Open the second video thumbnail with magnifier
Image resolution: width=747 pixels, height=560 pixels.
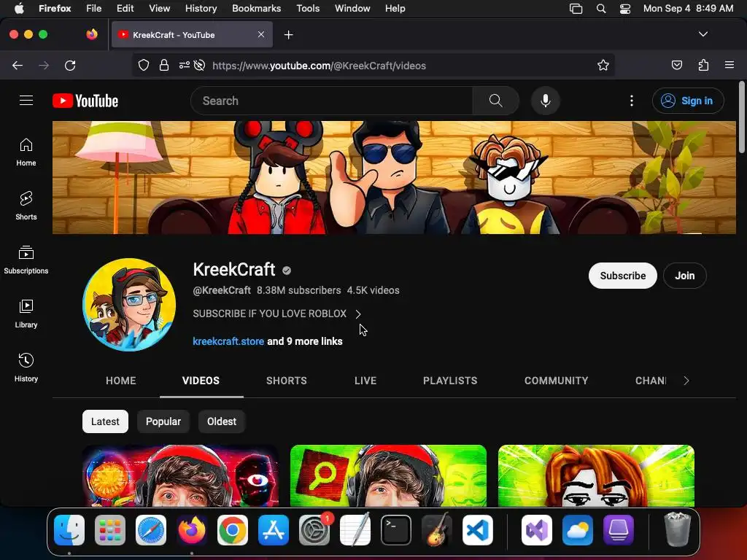tap(388, 475)
